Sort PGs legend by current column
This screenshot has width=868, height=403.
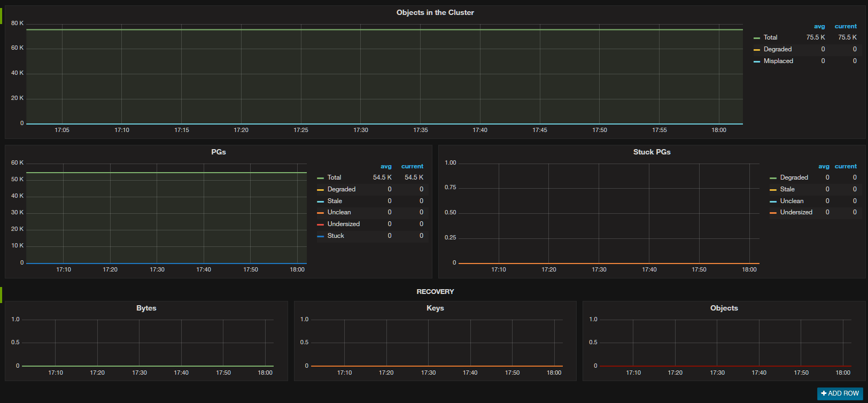(x=412, y=166)
